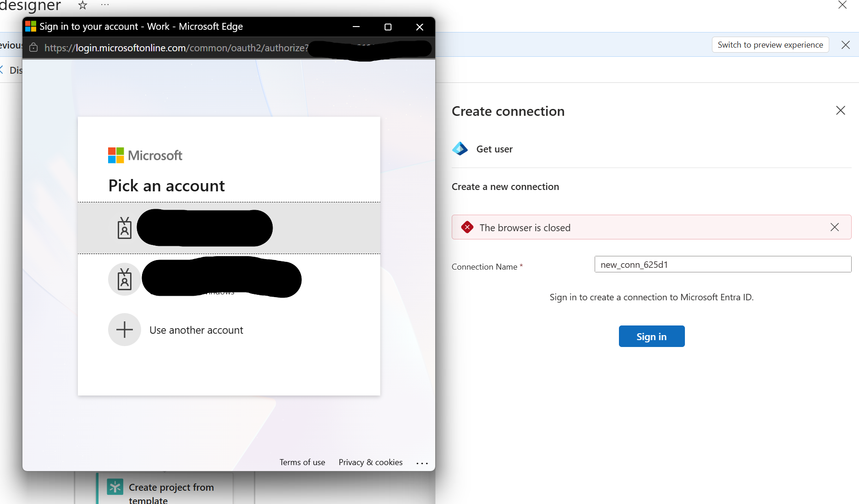This screenshot has width=859, height=504.
Task: Open the sign-in footer ellipsis menu
Action: point(422,463)
